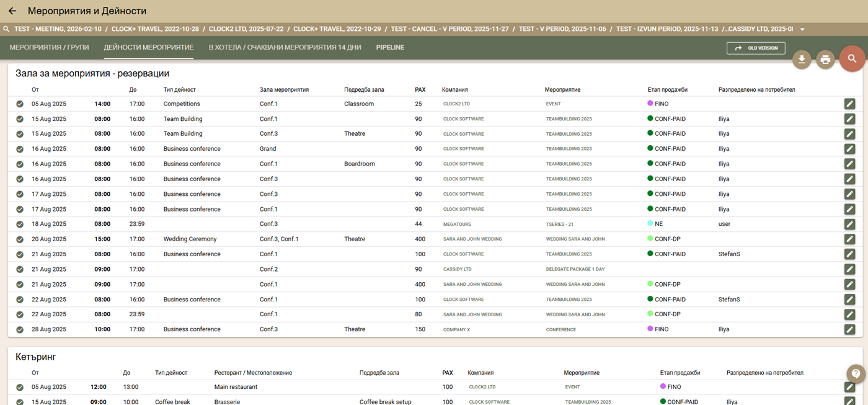Viewport: 868px width, 405px height.
Task: Edit the Competitions booking on 05 Aug
Action: coord(849,104)
